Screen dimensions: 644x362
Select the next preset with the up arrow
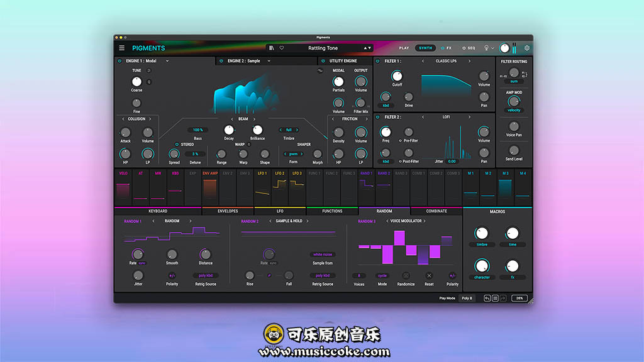click(x=365, y=48)
